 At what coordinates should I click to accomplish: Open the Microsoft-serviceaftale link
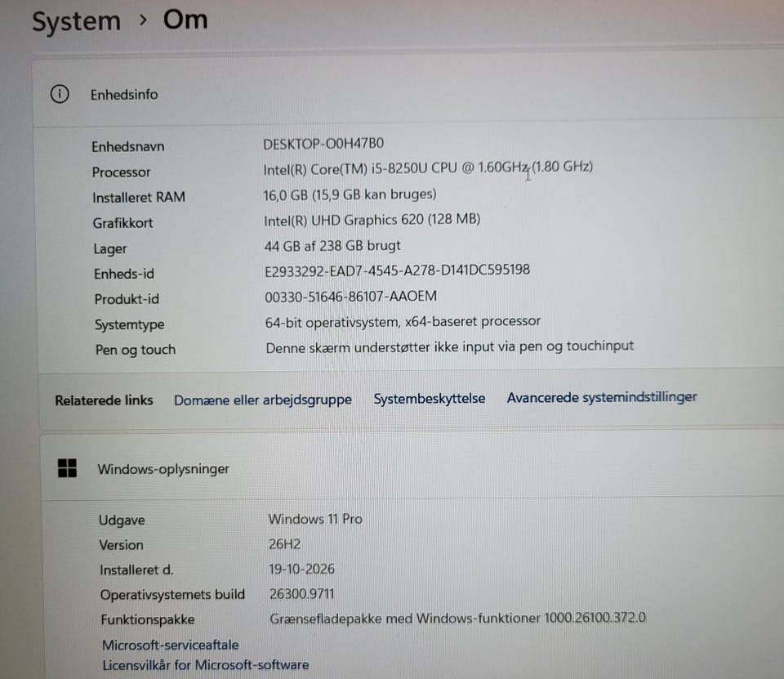pyautogui.click(x=170, y=645)
